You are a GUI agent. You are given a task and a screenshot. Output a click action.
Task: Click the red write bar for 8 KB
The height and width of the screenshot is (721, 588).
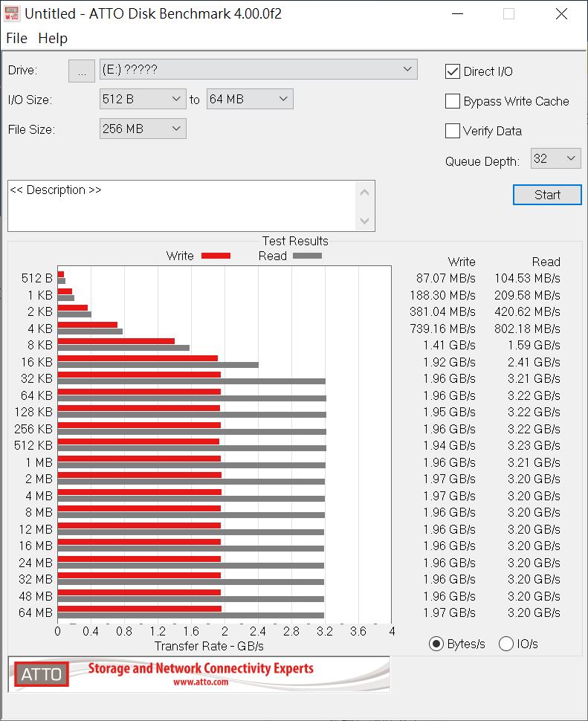(116, 341)
